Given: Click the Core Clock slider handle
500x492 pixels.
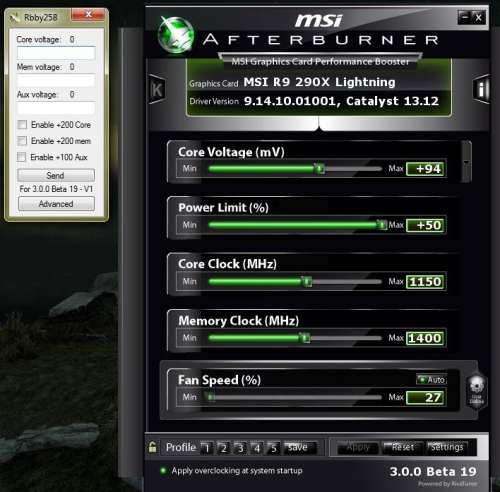Looking at the screenshot, I should (307, 281).
